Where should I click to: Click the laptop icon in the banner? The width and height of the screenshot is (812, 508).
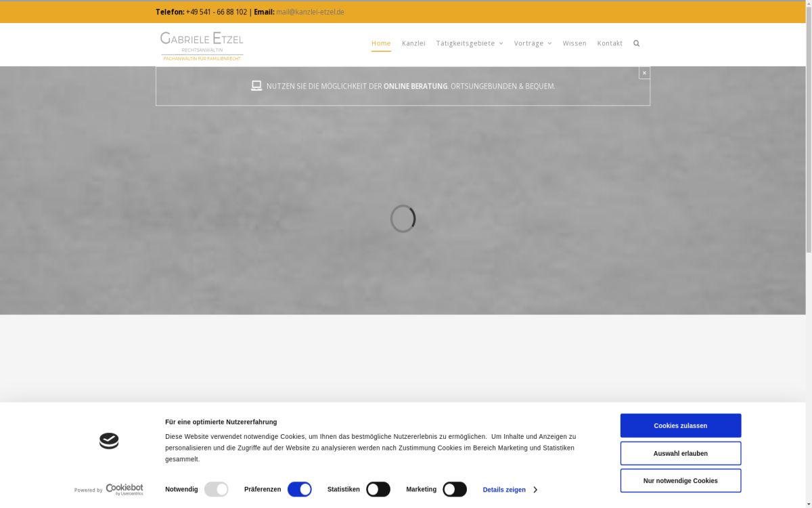click(x=256, y=86)
